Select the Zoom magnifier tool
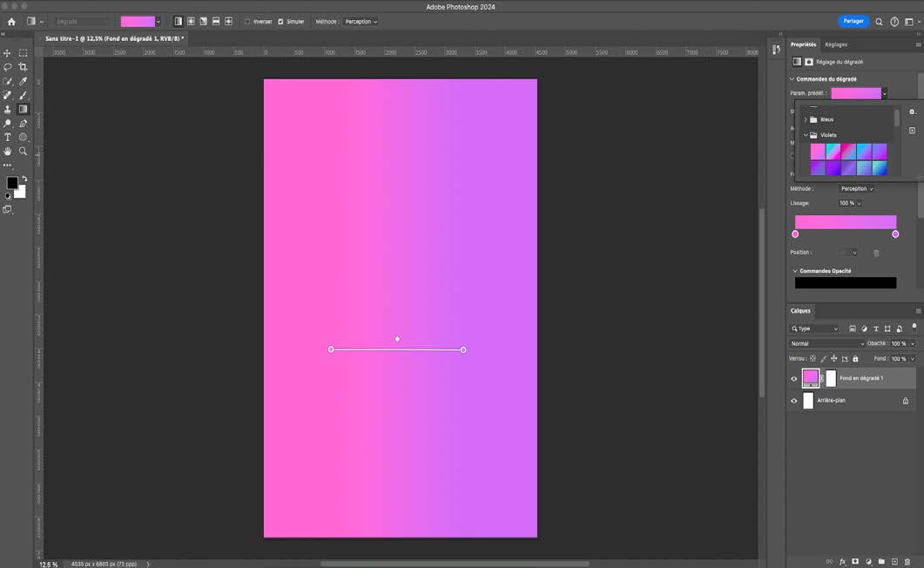 23,152
